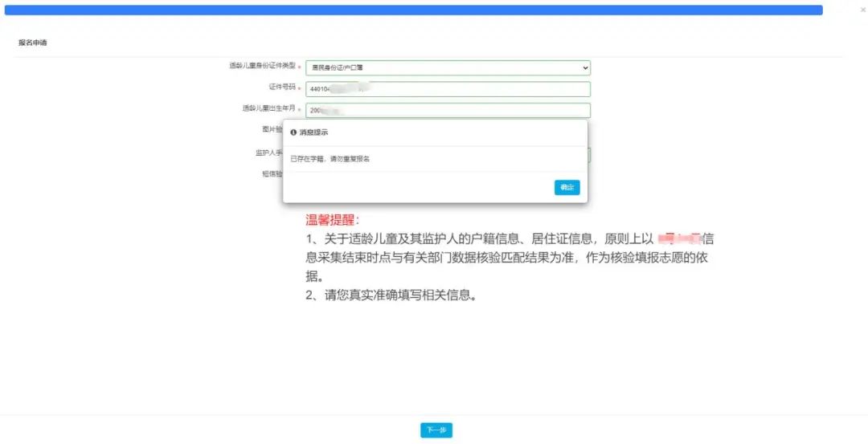Click the 已存在学籍 message text
Viewport: 868px width, 444px height.
(330, 159)
